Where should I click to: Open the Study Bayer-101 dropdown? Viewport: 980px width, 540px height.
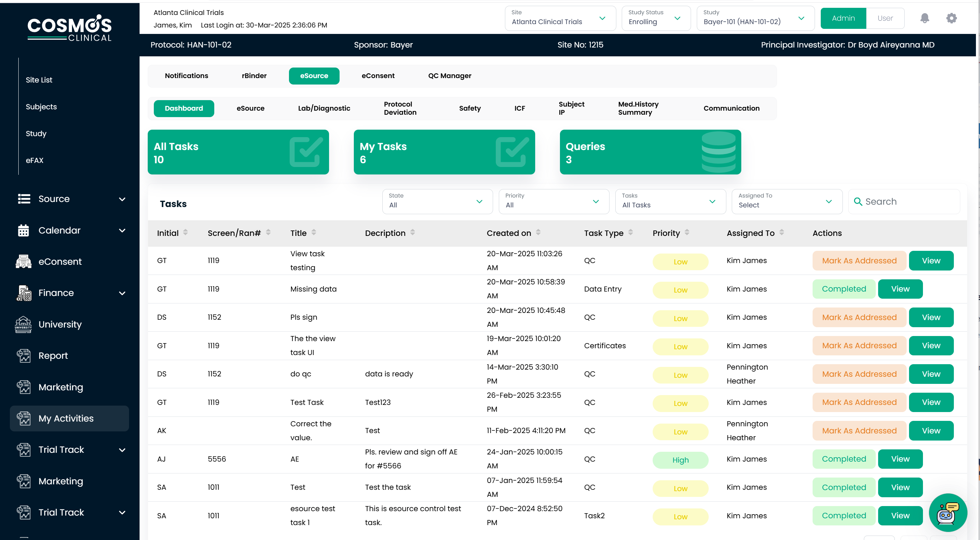[756, 18]
